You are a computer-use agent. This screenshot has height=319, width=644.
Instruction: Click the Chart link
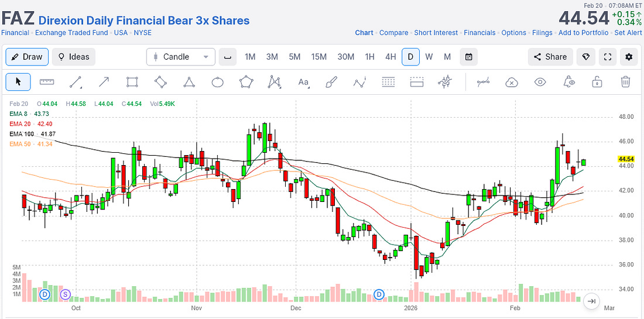pyautogui.click(x=364, y=33)
